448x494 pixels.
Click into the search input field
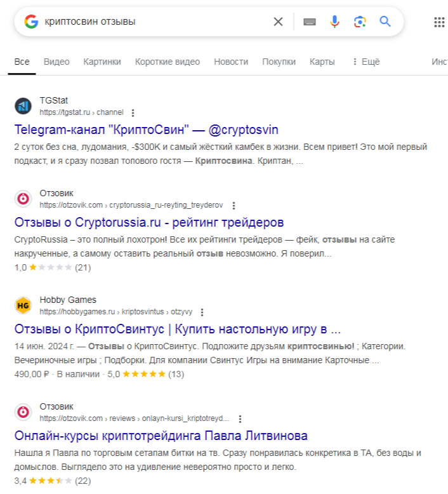click(152, 22)
